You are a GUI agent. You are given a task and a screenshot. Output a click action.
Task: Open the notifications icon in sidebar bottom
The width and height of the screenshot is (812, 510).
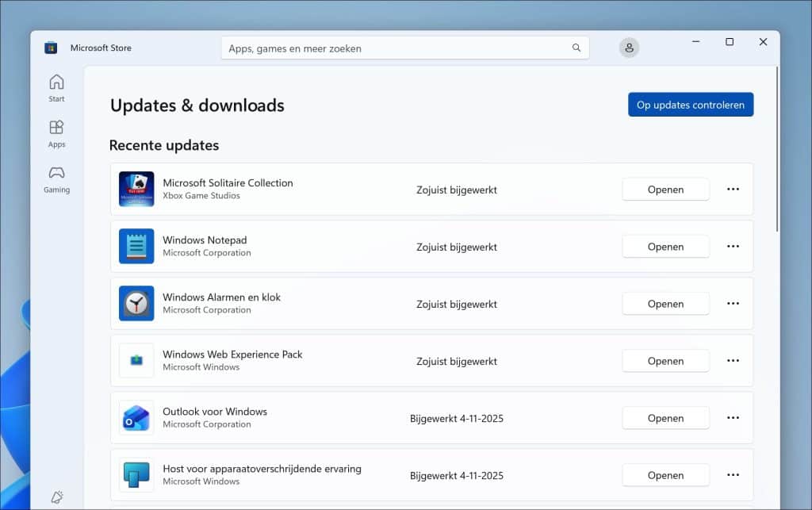point(56,497)
